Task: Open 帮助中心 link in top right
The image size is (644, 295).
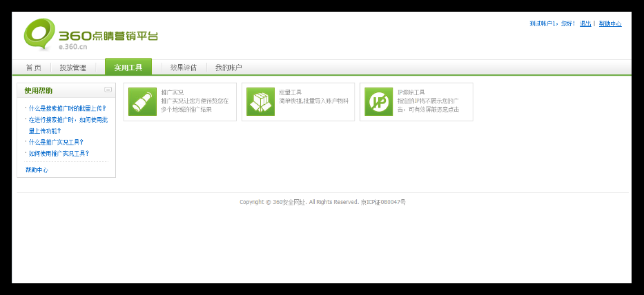Action: point(610,23)
